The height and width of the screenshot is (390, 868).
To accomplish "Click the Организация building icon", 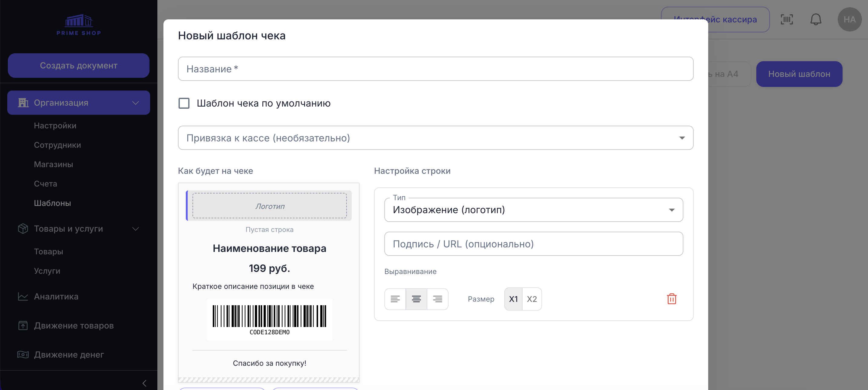I will click(x=23, y=102).
